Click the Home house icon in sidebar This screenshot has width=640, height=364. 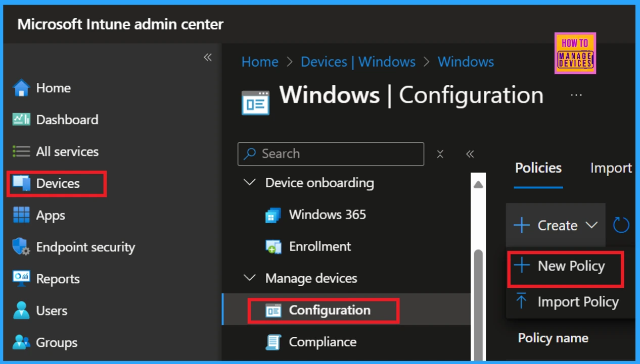point(21,88)
